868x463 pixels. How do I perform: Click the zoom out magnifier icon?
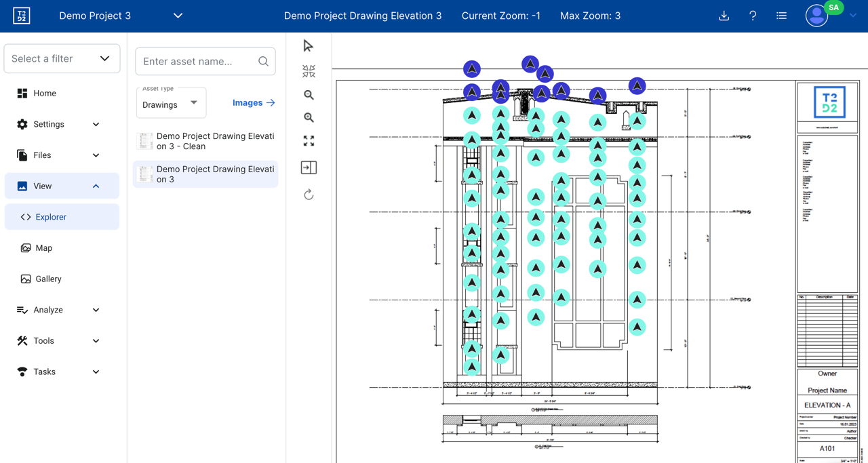pos(309,95)
